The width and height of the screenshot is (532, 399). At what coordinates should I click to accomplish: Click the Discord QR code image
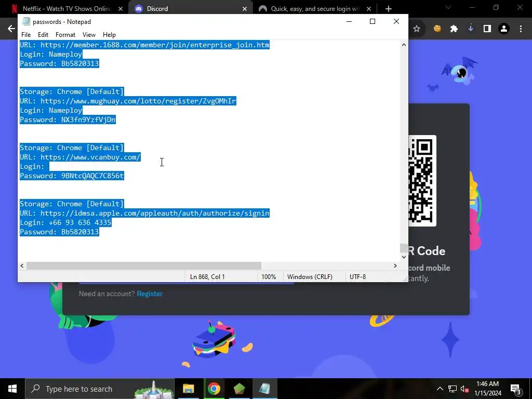(x=422, y=181)
